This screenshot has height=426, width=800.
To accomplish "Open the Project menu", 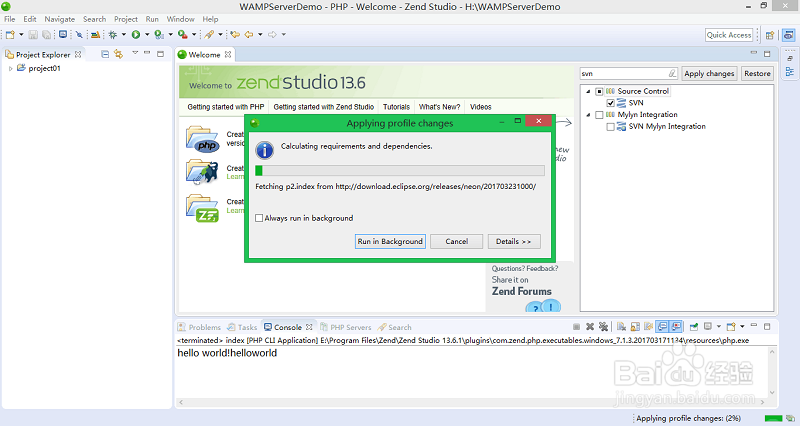I will click(x=126, y=19).
